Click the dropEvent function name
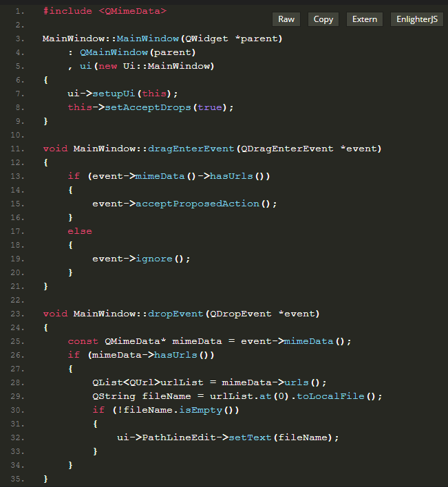 click(x=170, y=314)
